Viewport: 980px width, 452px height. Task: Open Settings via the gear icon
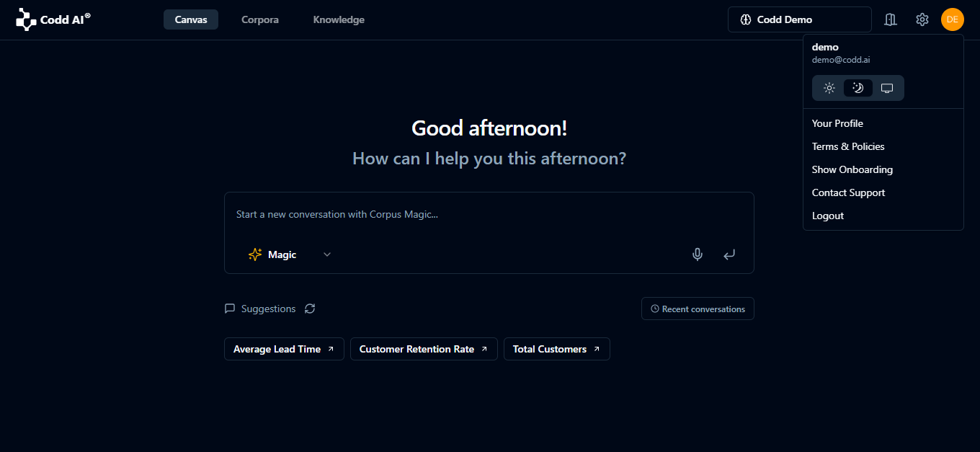click(x=922, y=19)
